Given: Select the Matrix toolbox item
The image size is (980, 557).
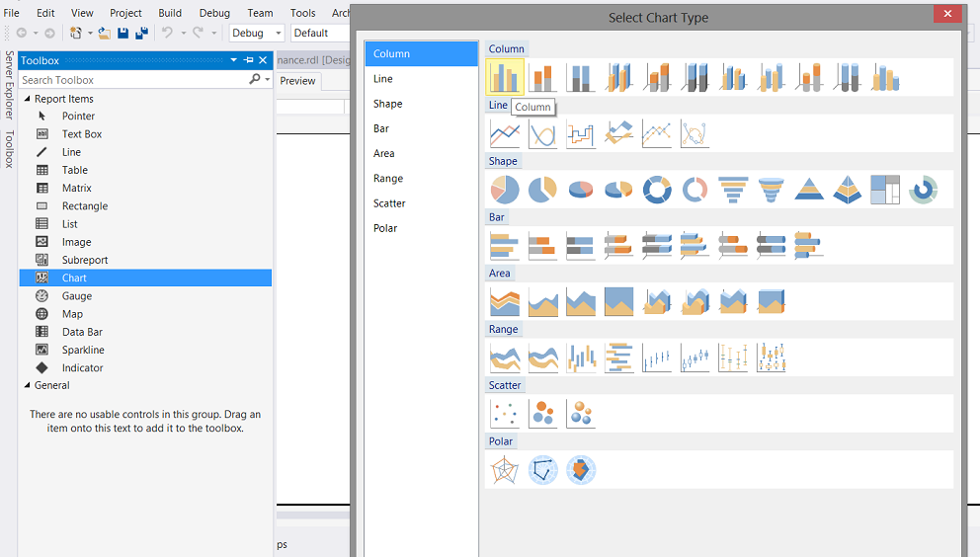Looking at the screenshot, I should coord(145,188).
